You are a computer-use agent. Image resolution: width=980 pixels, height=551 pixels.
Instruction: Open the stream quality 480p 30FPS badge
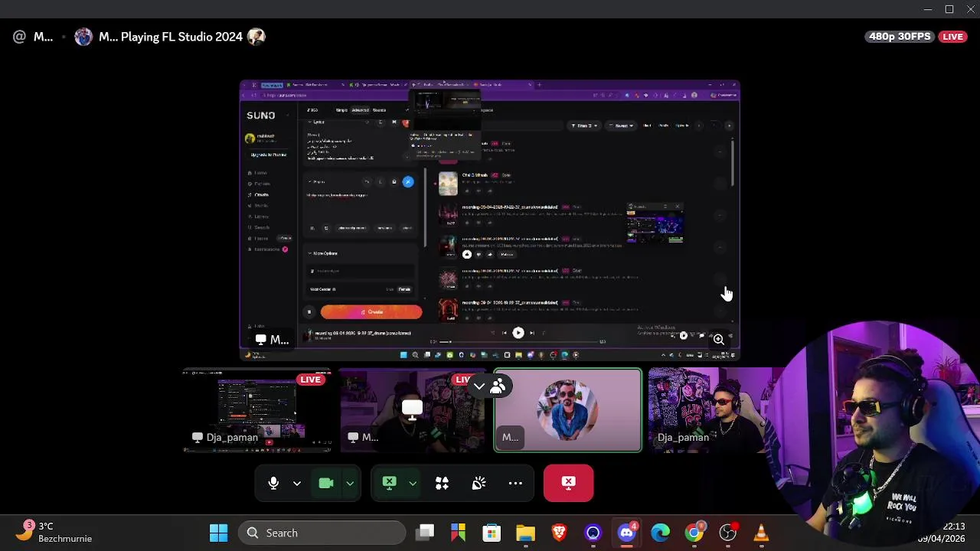pyautogui.click(x=900, y=37)
